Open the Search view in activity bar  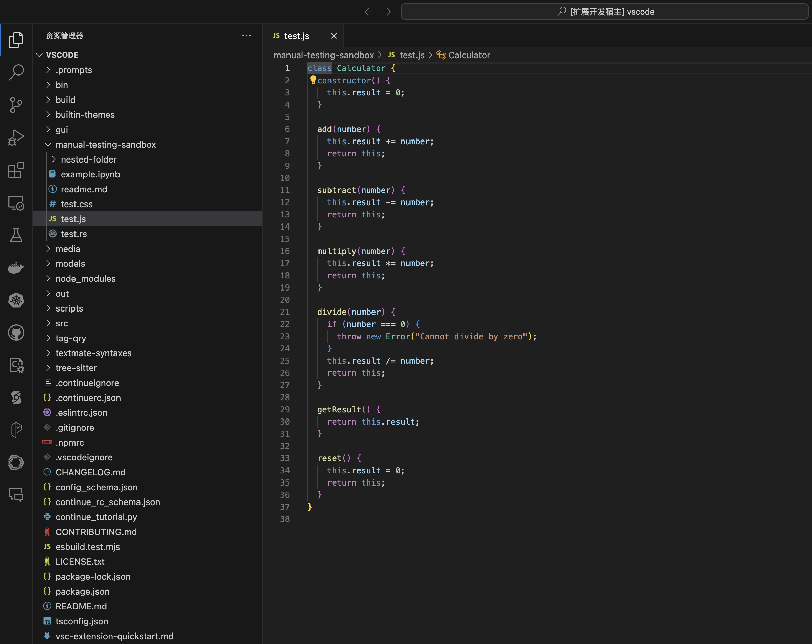point(16,72)
